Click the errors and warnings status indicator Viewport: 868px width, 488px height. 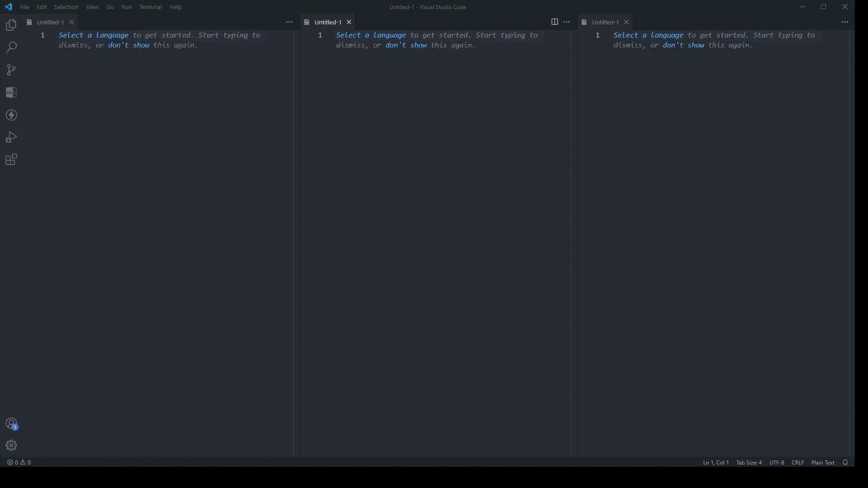tap(19, 462)
